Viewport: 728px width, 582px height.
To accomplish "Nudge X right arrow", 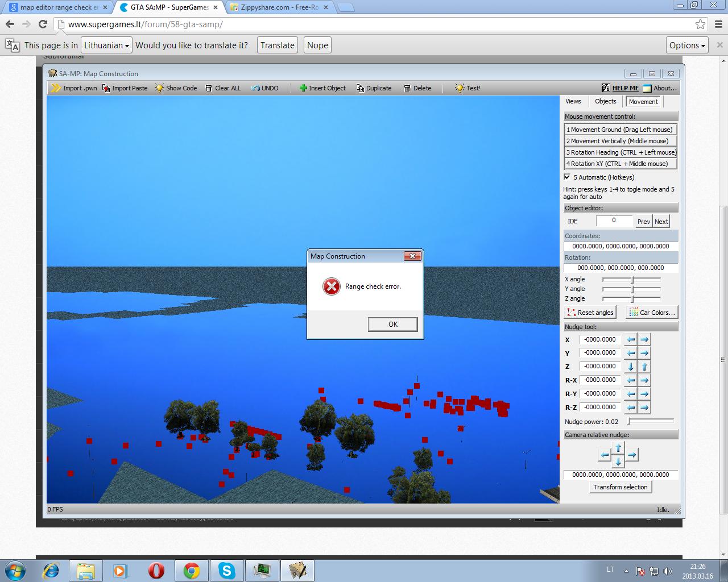I will pos(644,339).
